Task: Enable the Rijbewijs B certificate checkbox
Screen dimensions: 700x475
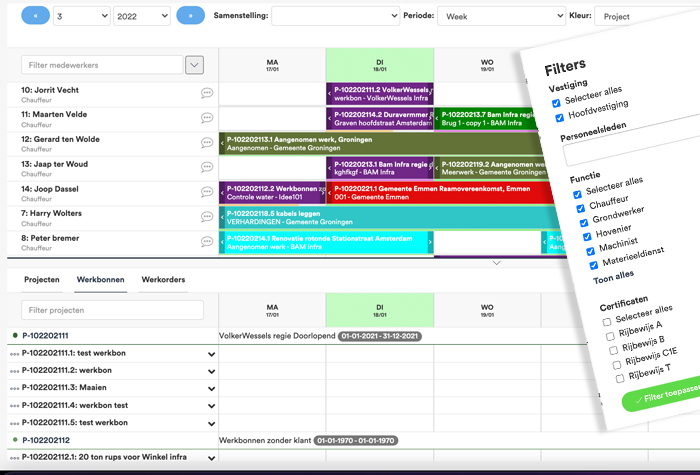Action: pos(613,350)
